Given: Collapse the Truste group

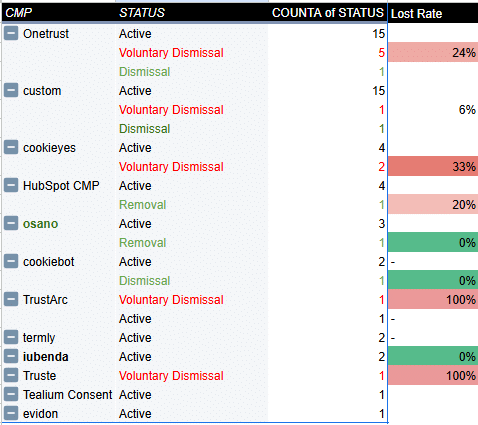Looking at the screenshot, I should pos(11,375).
